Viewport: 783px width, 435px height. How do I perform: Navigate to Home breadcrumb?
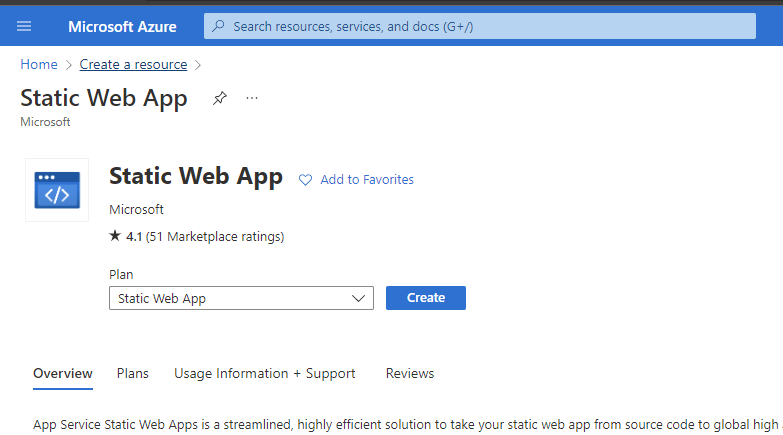pos(39,64)
